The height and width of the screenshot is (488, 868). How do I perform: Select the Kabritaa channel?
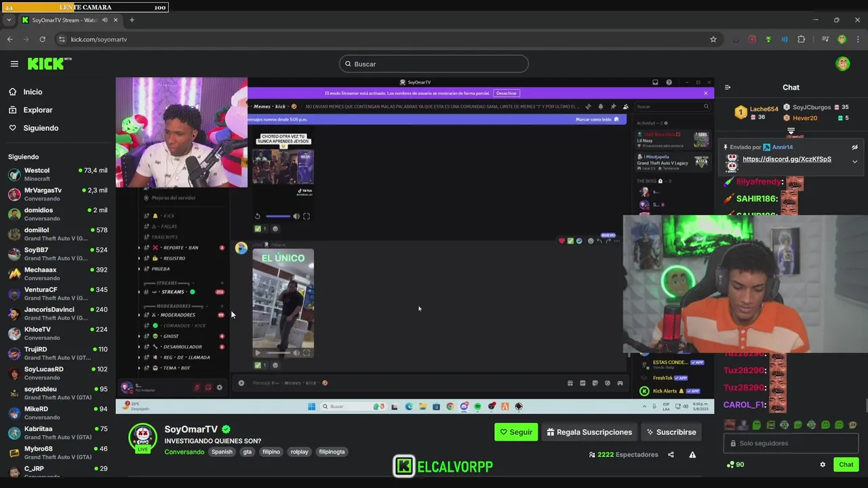(58, 432)
